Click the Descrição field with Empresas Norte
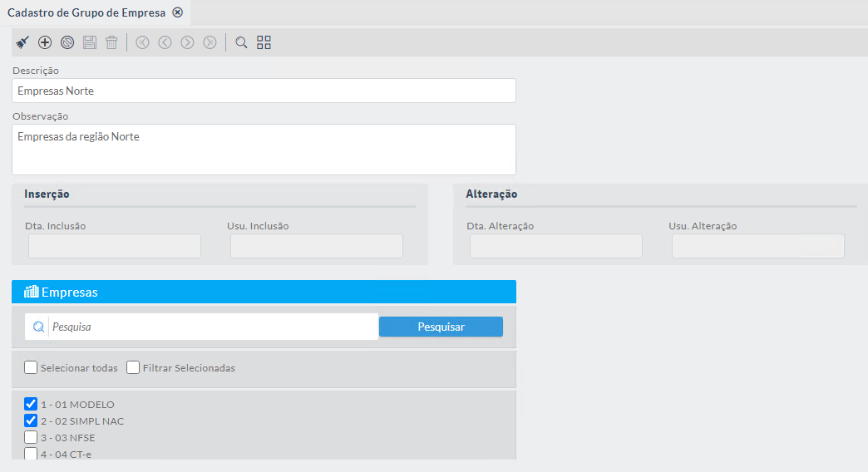The height and width of the screenshot is (472, 868). pos(264,91)
